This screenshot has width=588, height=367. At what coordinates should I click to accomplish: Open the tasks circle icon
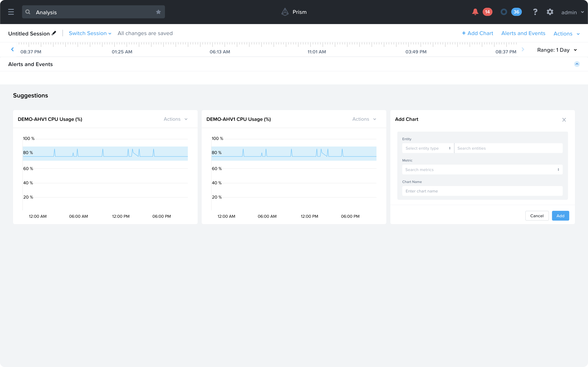click(x=504, y=12)
